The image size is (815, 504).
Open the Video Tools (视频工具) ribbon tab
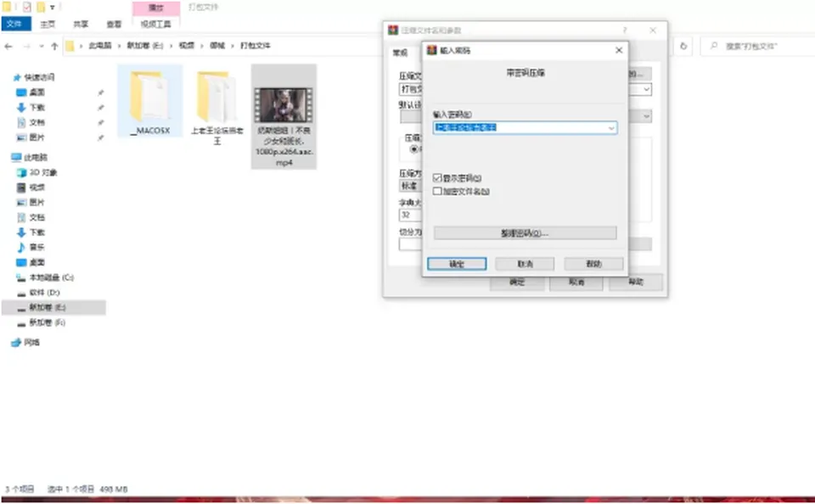coord(156,24)
